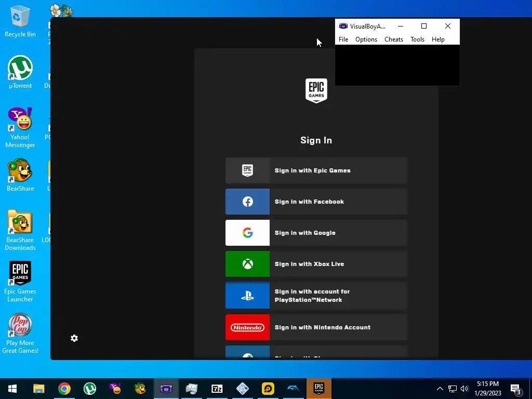
Task: Show hidden system tray icons
Action: coord(440,389)
